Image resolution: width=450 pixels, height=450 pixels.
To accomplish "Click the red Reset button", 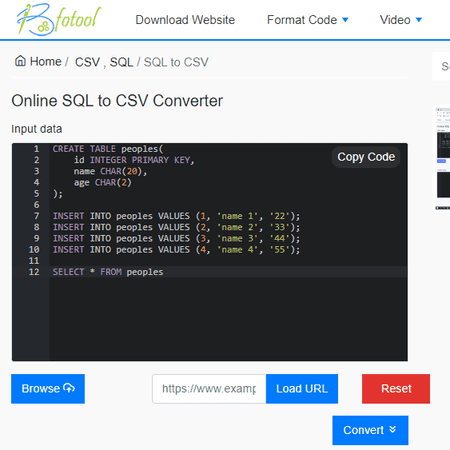I will click(x=396, y=389).
